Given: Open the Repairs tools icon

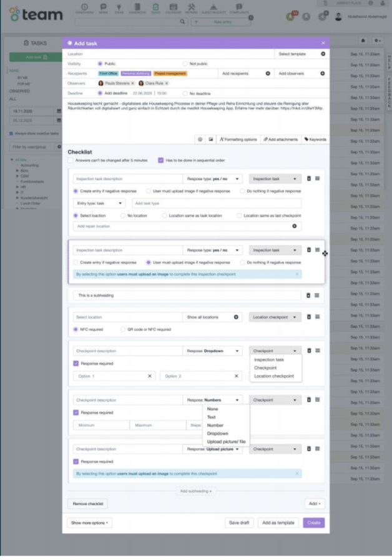Looking at the screenshot, I should click(192, 9).
